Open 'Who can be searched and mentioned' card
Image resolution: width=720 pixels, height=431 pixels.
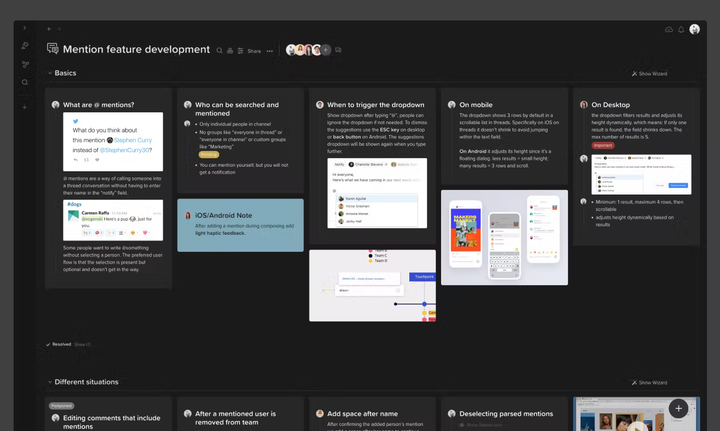[236, 109]
